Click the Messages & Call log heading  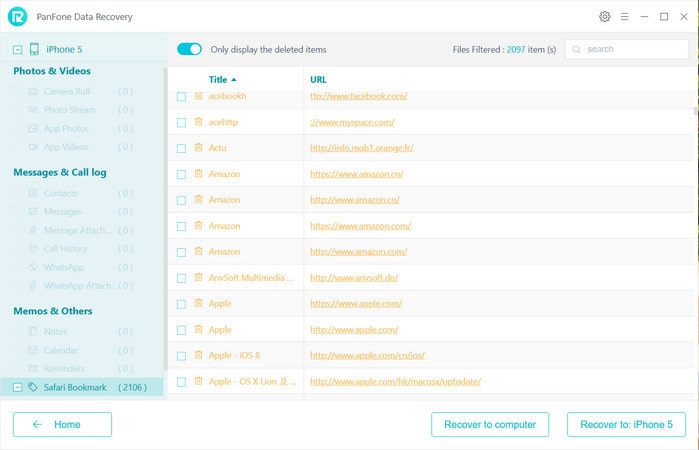(60, 173)
